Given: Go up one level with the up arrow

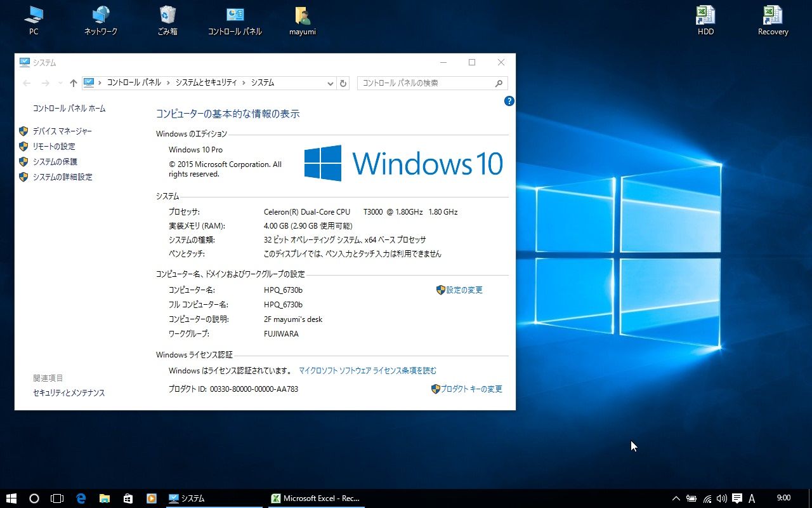Looking at the screenshot, I should tap(74, 83).
